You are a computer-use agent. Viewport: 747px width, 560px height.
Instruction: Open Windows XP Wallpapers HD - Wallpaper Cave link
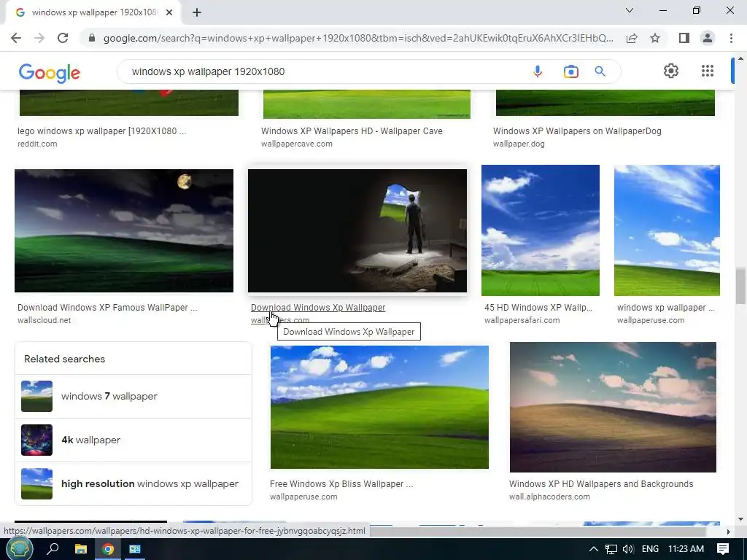(352, 131)
